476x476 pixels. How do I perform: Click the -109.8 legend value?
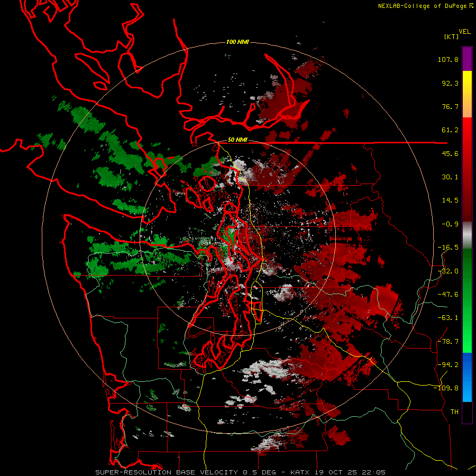(446, 388)
